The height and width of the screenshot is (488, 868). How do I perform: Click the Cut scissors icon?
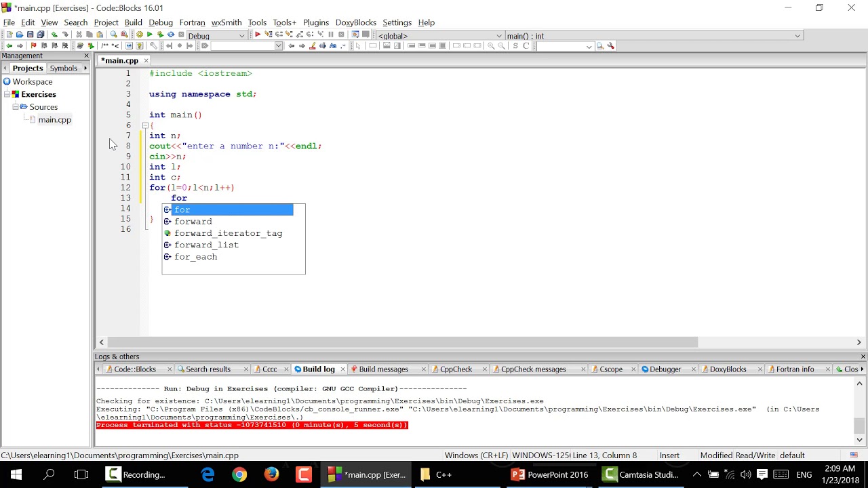click(x=79, y=35)
